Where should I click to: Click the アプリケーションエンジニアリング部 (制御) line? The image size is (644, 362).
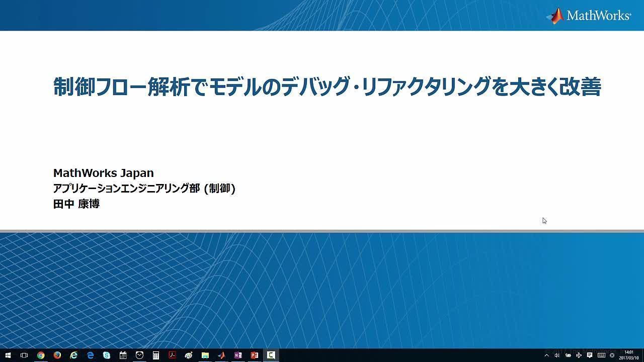pos(144,189)
